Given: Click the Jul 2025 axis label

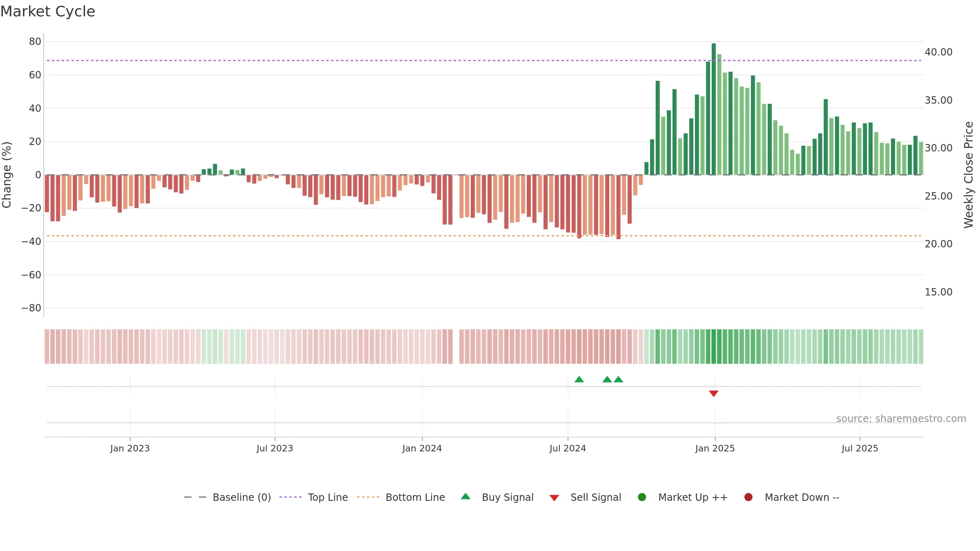Looking at the screenshot, I should click(x=860, y=448).
